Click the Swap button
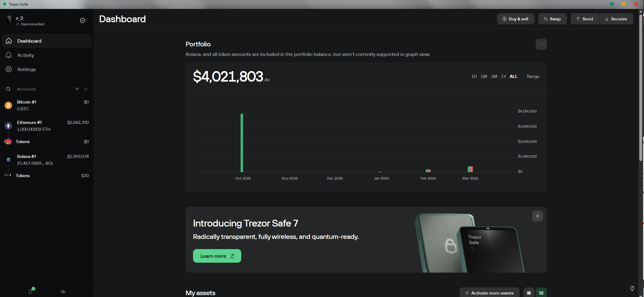 pyautogui.click(x=552, y=19)
